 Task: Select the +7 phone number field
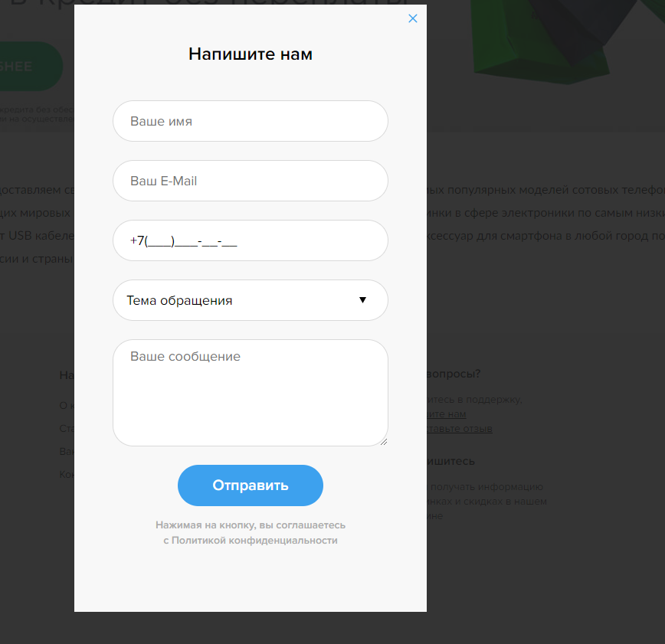[251, 240]
